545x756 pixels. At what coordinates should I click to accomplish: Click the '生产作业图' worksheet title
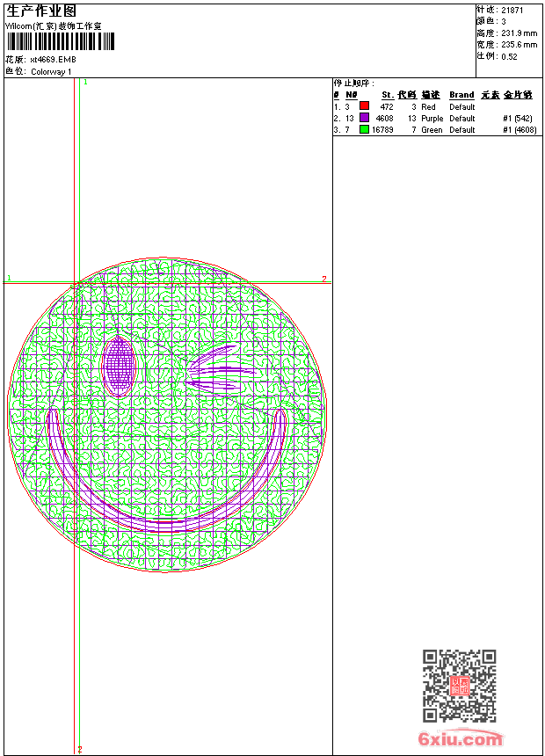coord(41,11)
